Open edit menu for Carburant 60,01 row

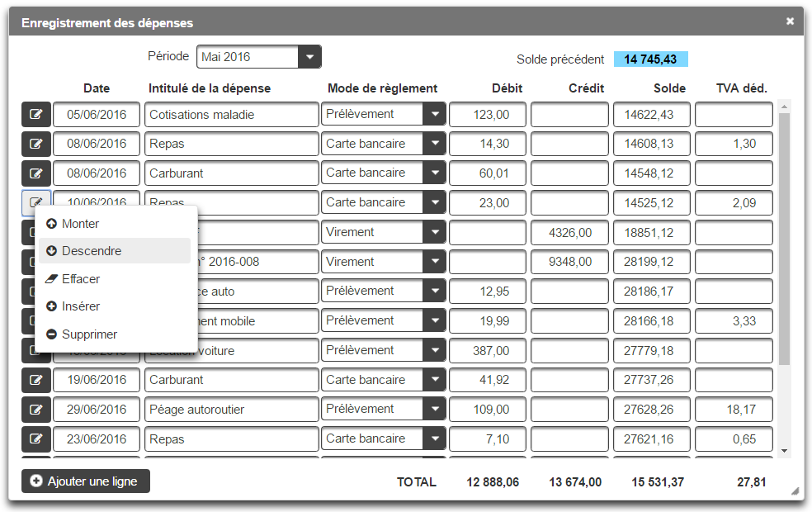(x=35, y=173)
